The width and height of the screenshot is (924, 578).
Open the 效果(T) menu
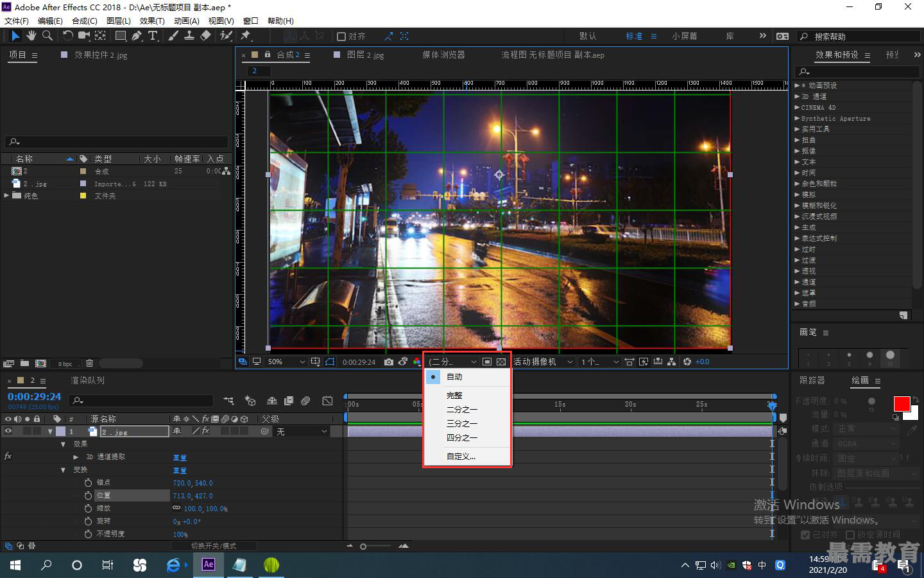click(152, 21)
